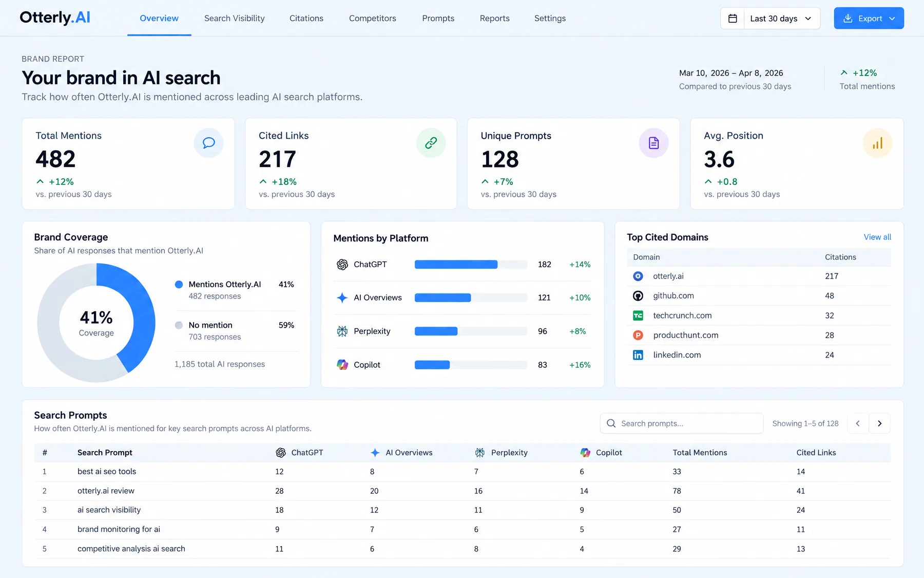The width and height of the screenshot is (924, 578).
Task: Expand the Export button chevron
Action: [892, 18]
